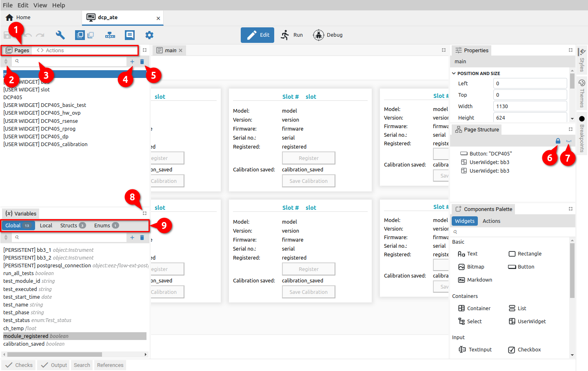Viewport: 588px width, 371px height.
Task: Maximize the Components Palette panel
Action: point(570,209)
